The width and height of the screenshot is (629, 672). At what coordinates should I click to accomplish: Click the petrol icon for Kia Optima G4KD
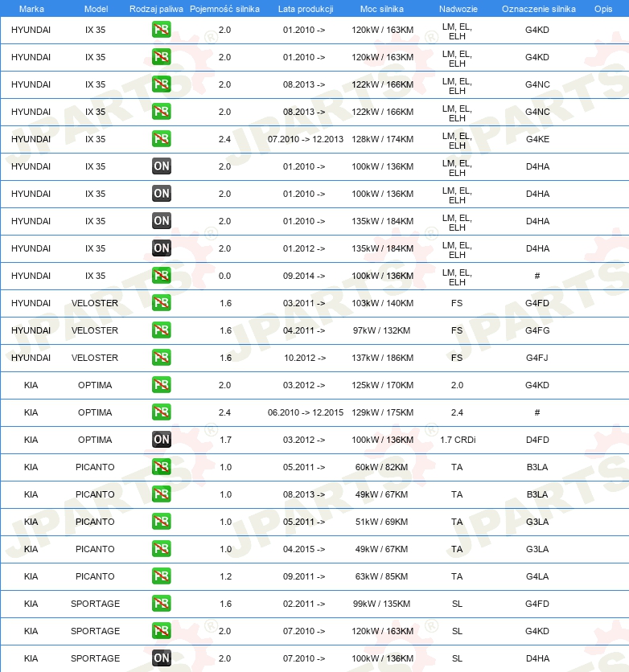pos(161,385)
